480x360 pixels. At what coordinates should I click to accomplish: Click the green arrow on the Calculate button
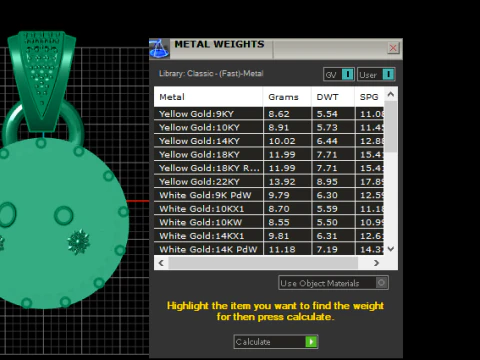click(x=311, y=342)
